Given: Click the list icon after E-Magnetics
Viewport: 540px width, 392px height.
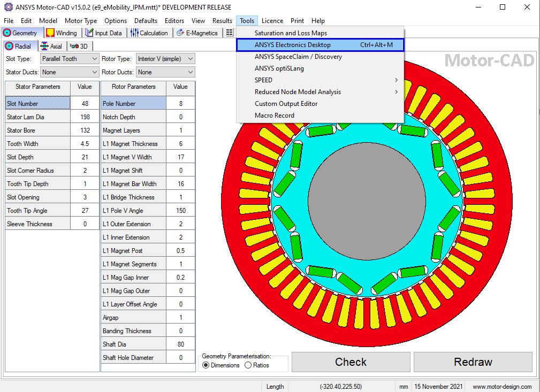Looking at the screenshot, I should click(x=230, y=33).
